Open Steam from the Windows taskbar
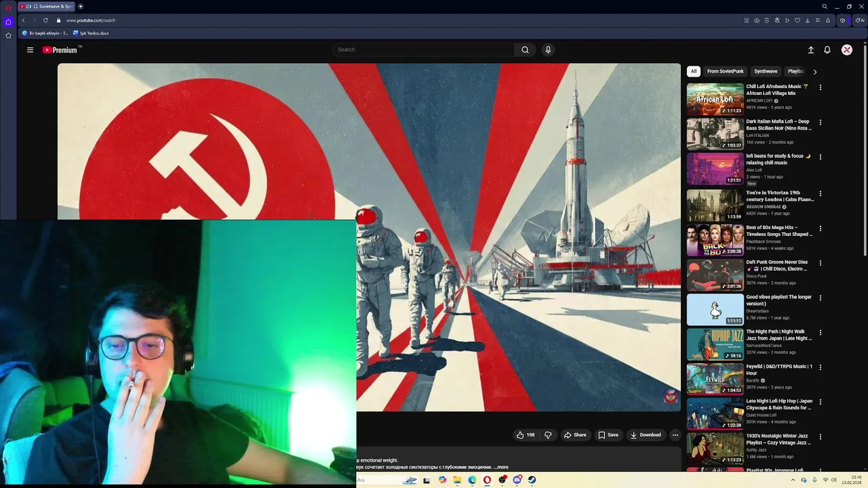The image size is (868, 488). click(532, 480)
